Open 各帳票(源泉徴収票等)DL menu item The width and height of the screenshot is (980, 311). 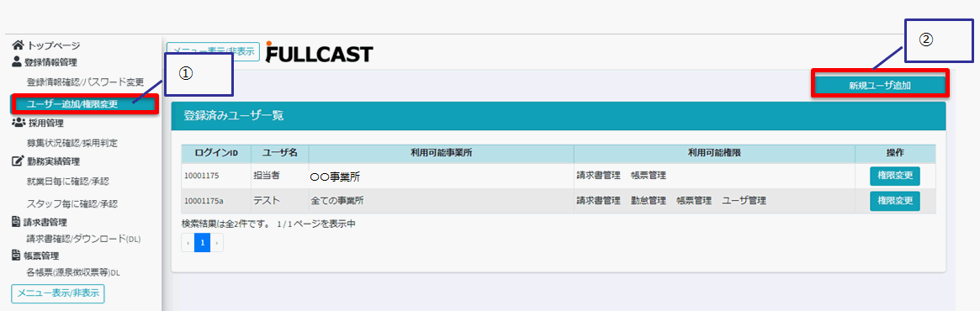click(73, 272)
